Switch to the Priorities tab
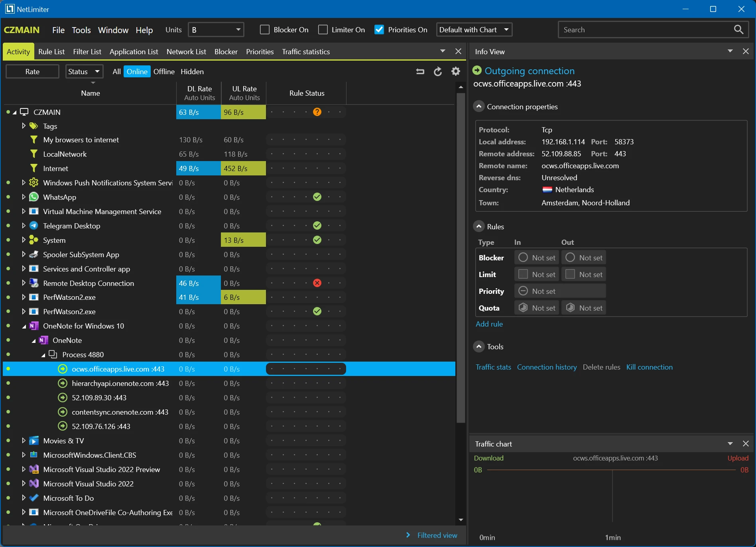Viewport: 756px width, 547px height. 260,51
